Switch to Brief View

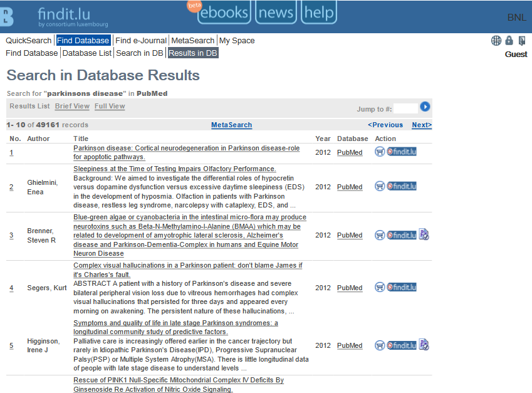click(x=72, y=106)
